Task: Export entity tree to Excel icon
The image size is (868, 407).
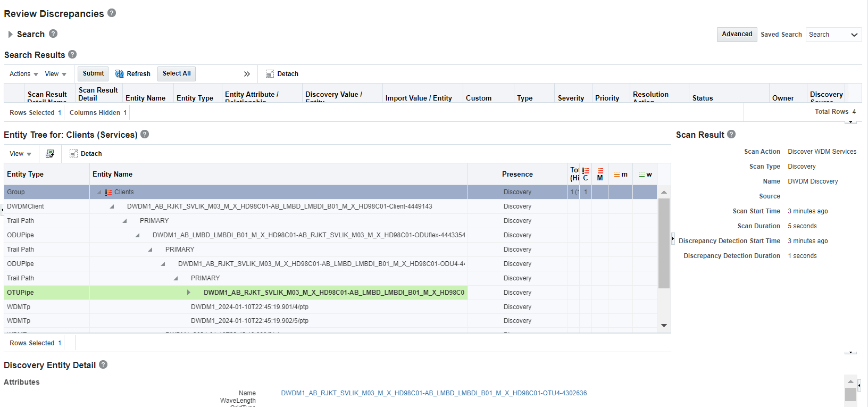Action: tap(49, 154)
